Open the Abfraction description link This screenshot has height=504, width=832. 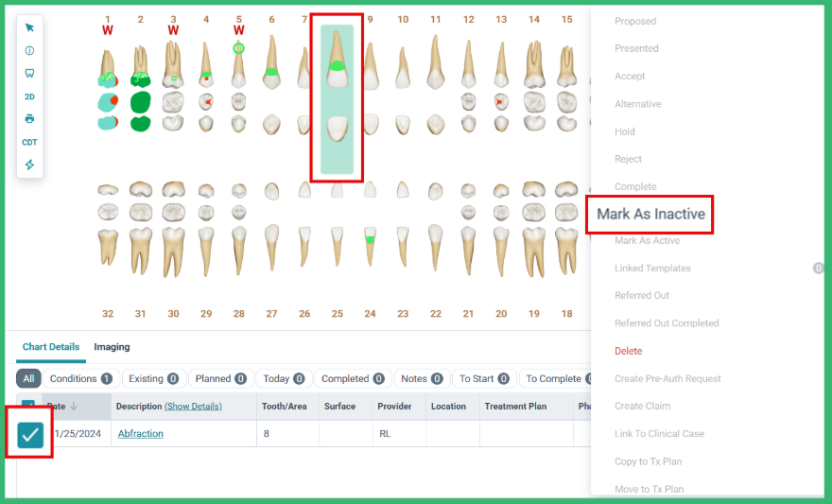[141, 433]
